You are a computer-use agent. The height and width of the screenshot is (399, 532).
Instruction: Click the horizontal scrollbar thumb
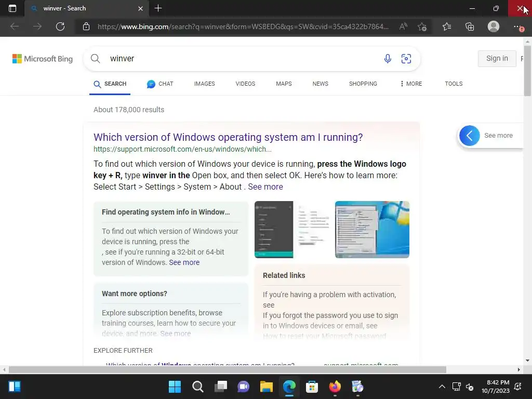[x=228, y=370]
